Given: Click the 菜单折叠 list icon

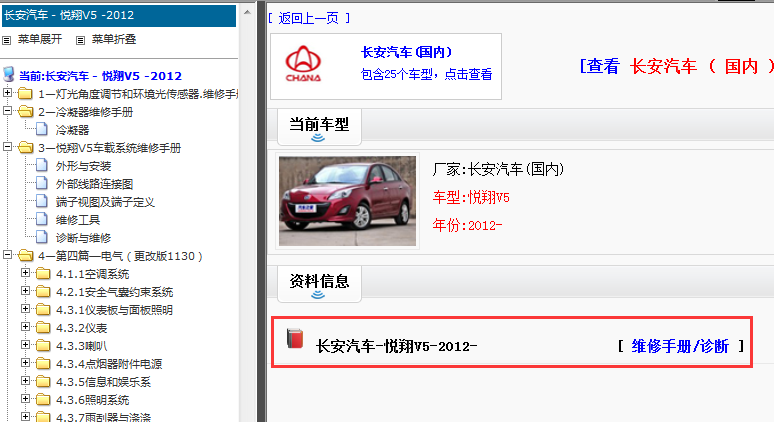Looking at the screenshot, I should (x=80, y=40).
